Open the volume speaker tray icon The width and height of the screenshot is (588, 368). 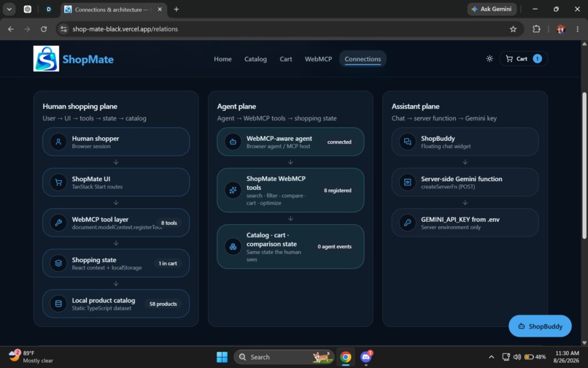click(x=517, y=357)
